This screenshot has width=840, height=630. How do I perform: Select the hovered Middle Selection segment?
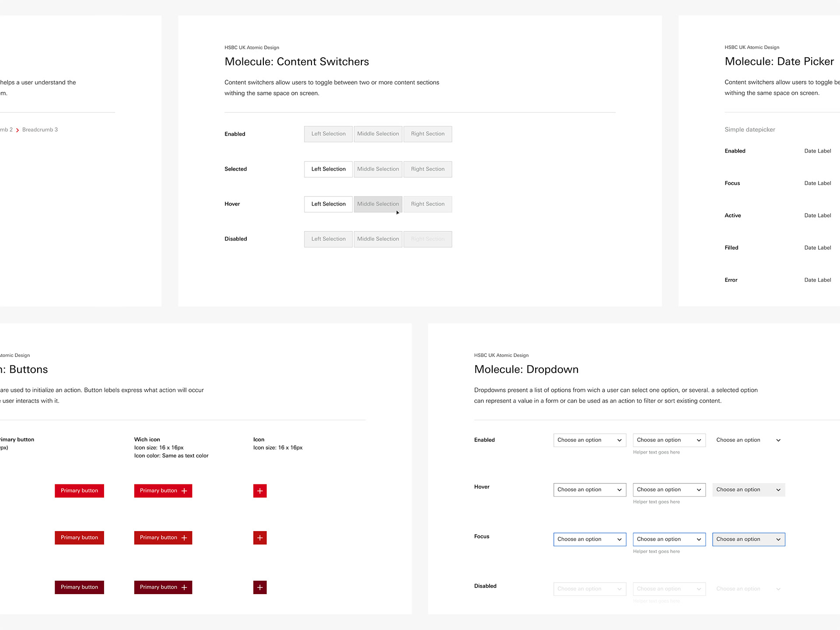pyautogui.click(x=378, y=204)
